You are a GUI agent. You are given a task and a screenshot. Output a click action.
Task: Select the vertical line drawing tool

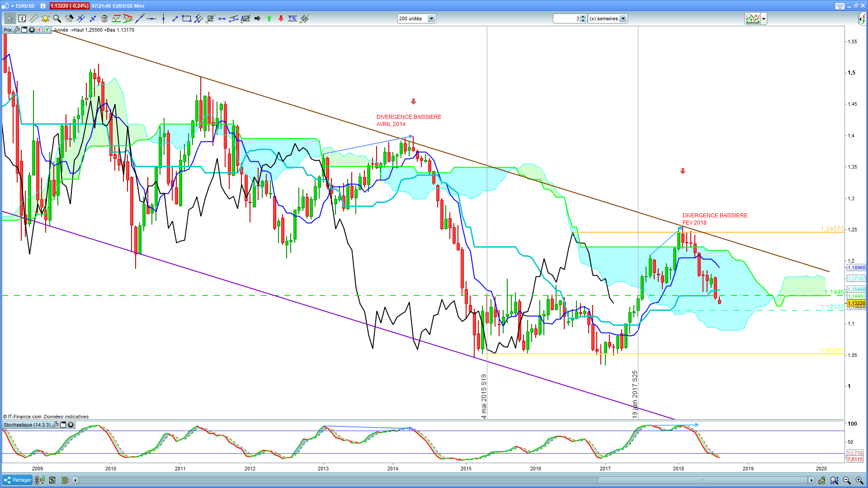pyautogui.click(x=163, y=19)
